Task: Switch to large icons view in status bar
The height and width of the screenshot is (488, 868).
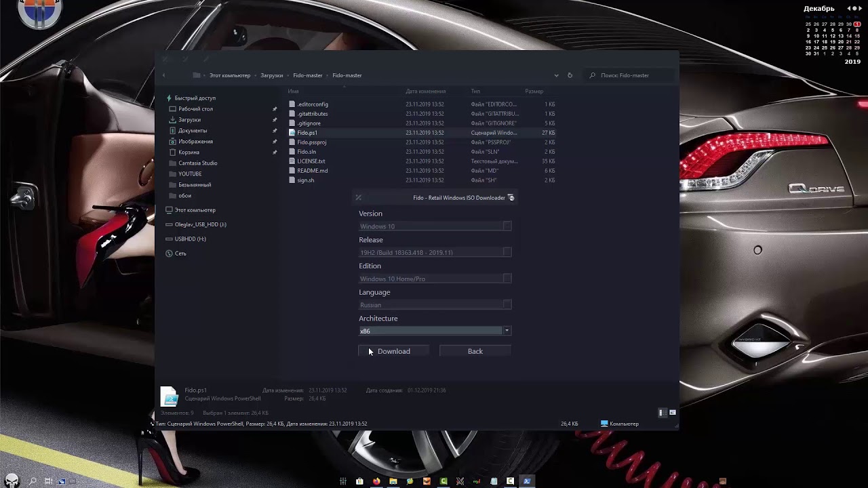Action: (x=673, y=413)
